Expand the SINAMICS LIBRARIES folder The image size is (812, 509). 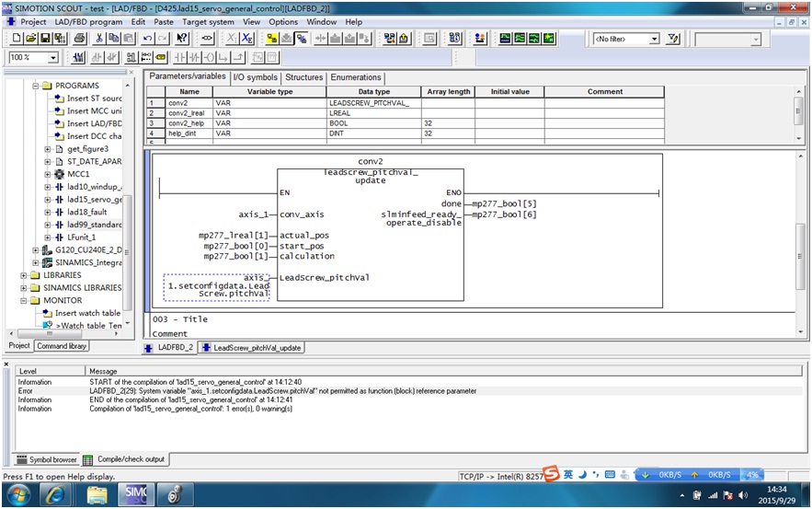point(24,288)
